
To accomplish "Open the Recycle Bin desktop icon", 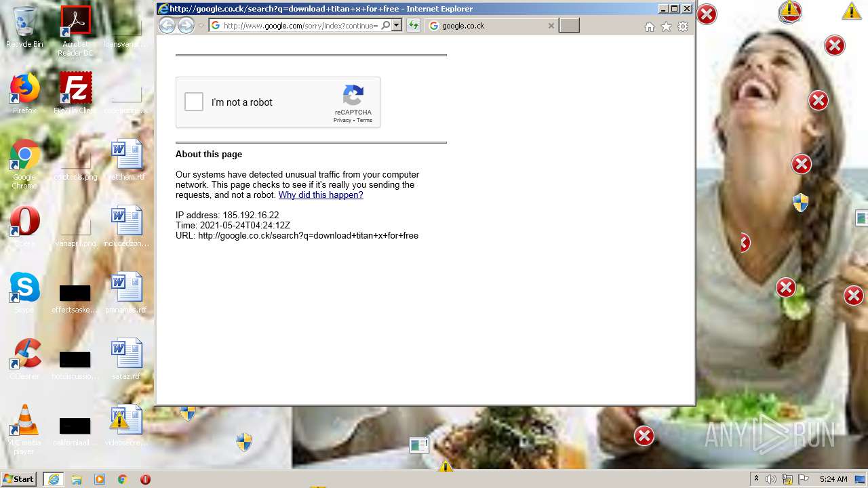I will coord(24,27).
